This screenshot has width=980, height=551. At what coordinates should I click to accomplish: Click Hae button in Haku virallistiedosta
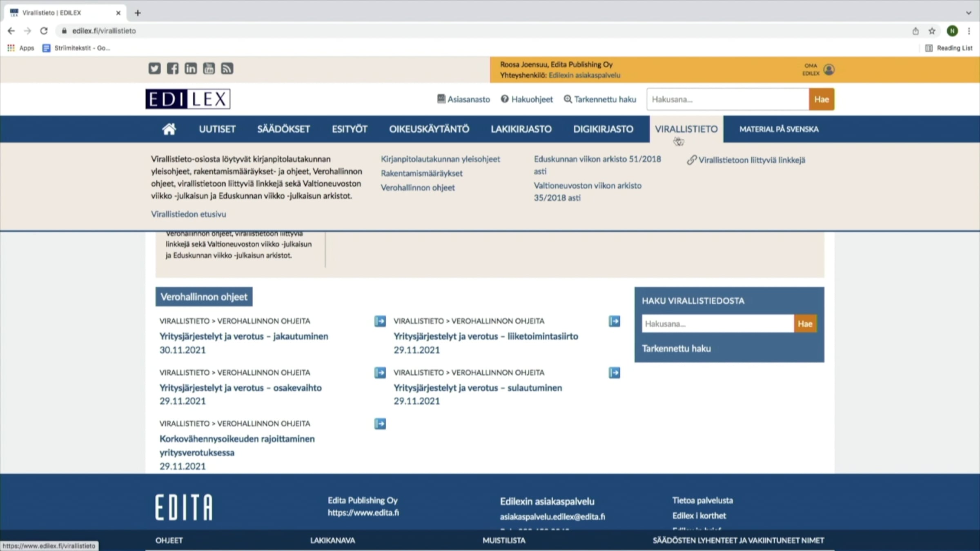click(805, 324)
